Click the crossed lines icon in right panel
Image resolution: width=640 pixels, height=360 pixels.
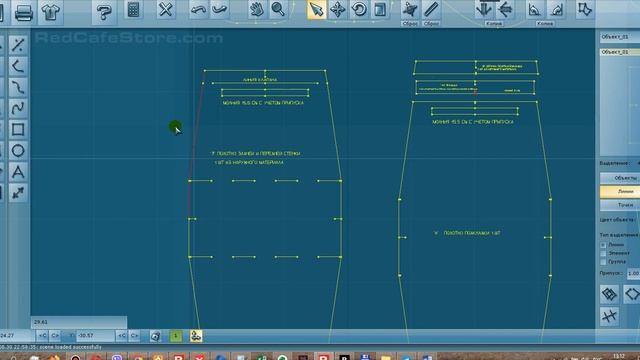click(x=609, y=316)
